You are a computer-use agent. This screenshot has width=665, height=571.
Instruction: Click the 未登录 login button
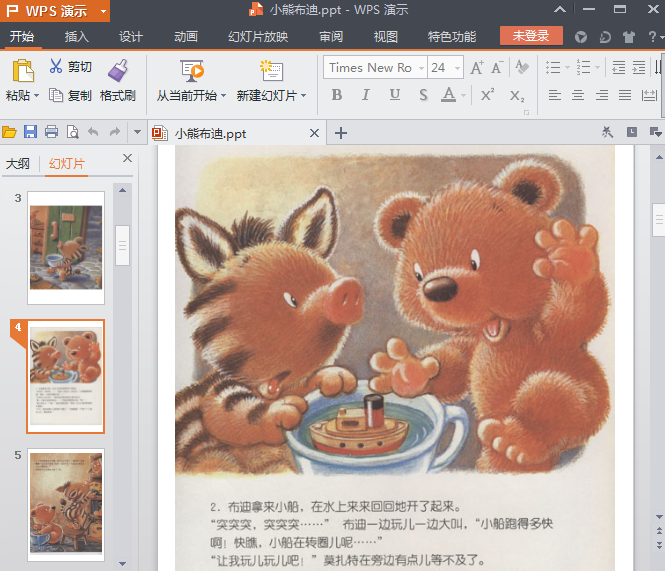(x=531, y=36)
